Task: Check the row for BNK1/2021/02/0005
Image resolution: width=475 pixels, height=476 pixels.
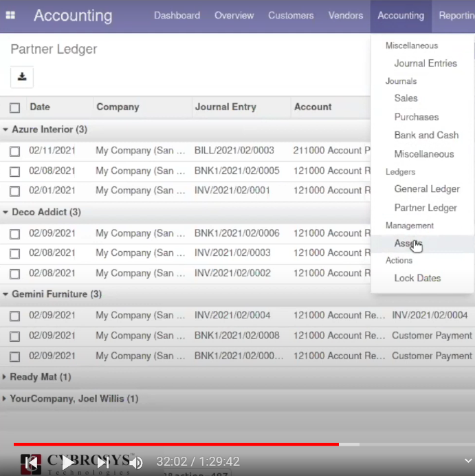Action: point(14,171)
